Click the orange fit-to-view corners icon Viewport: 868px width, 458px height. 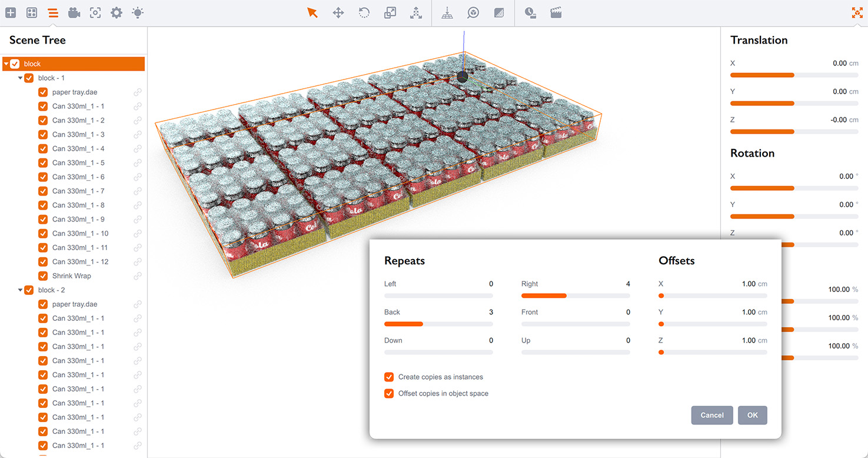point(857,12)
